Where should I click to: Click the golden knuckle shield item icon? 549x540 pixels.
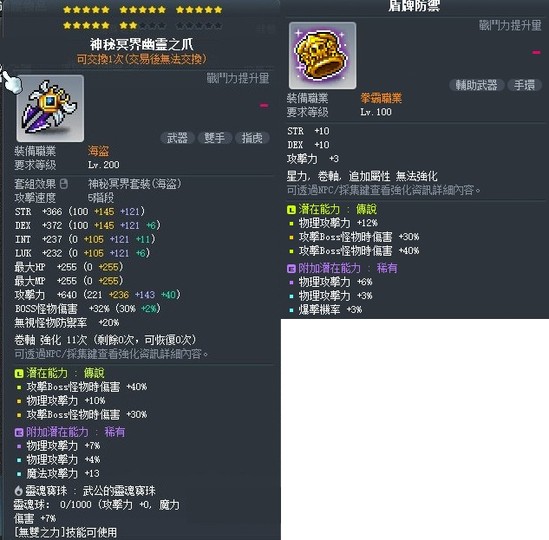[x=322, y=55]
